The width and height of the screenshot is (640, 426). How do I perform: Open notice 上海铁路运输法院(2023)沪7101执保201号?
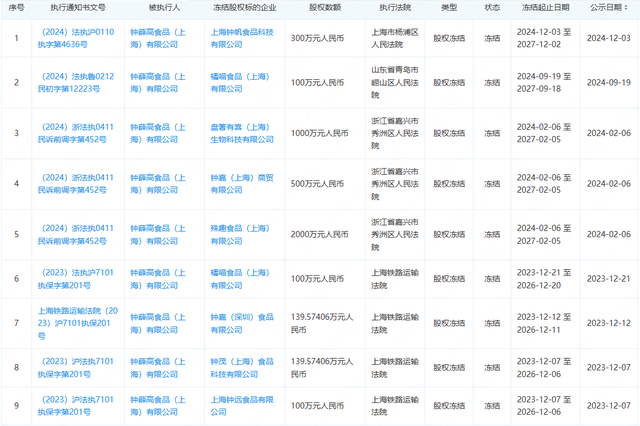pyautogui.click(x=78, y=323)
